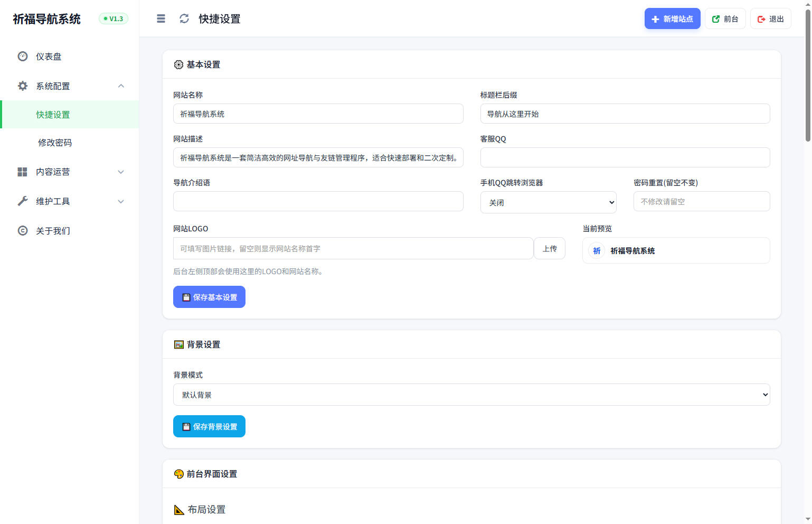Click the basic settings section gear icon
This screenshot has width=812, height=524.
[178, 64]
